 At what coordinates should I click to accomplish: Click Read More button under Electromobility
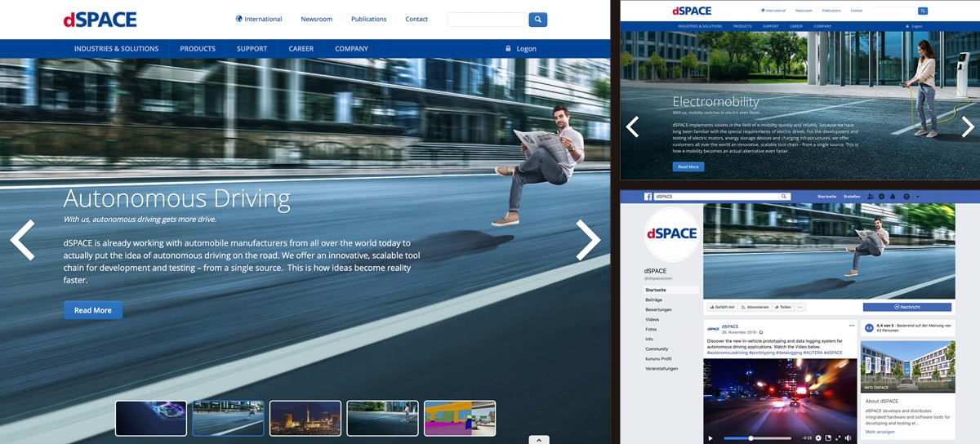(x=688, y=166)
